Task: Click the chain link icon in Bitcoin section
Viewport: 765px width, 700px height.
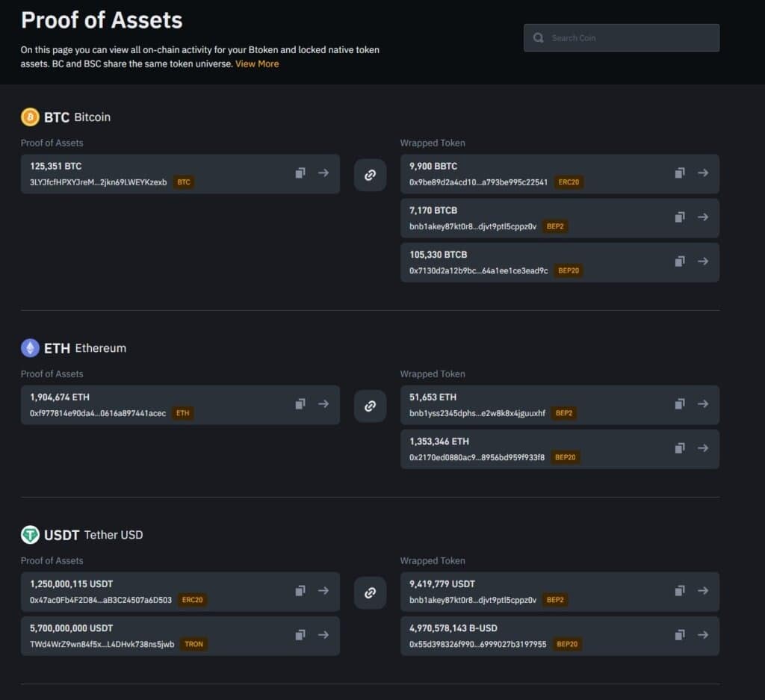Action: point(370,175)
